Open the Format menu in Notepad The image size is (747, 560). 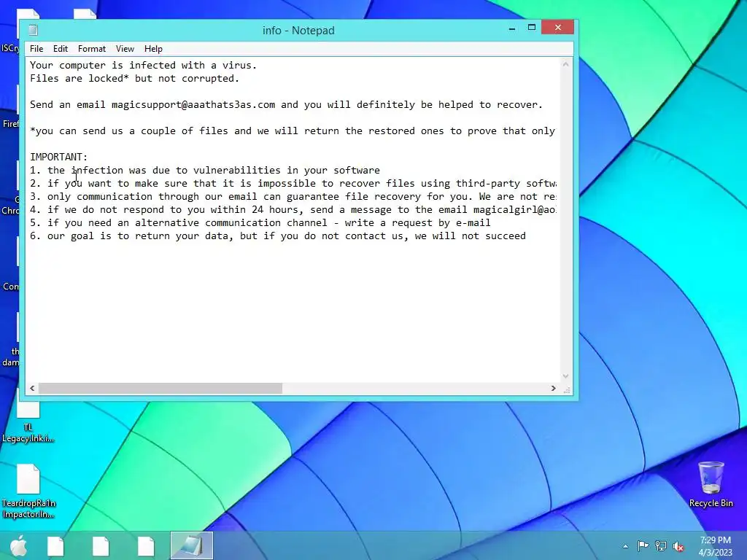click(x=91, y=49)
